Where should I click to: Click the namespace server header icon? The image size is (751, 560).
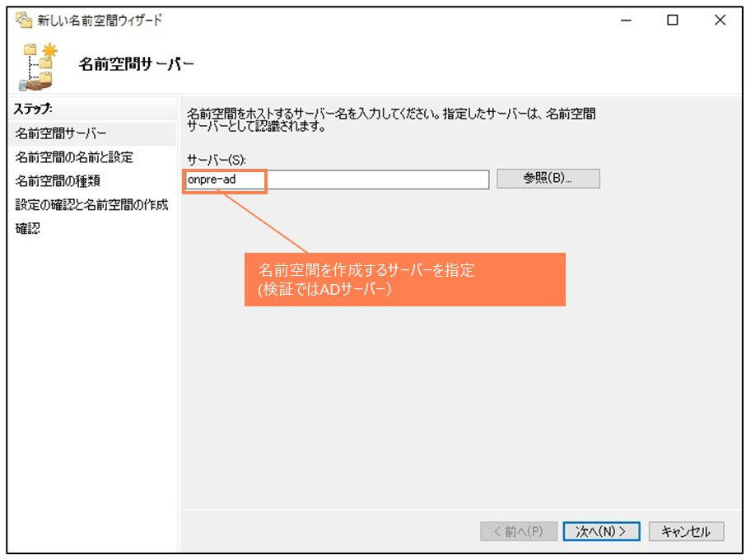(39, 67)
